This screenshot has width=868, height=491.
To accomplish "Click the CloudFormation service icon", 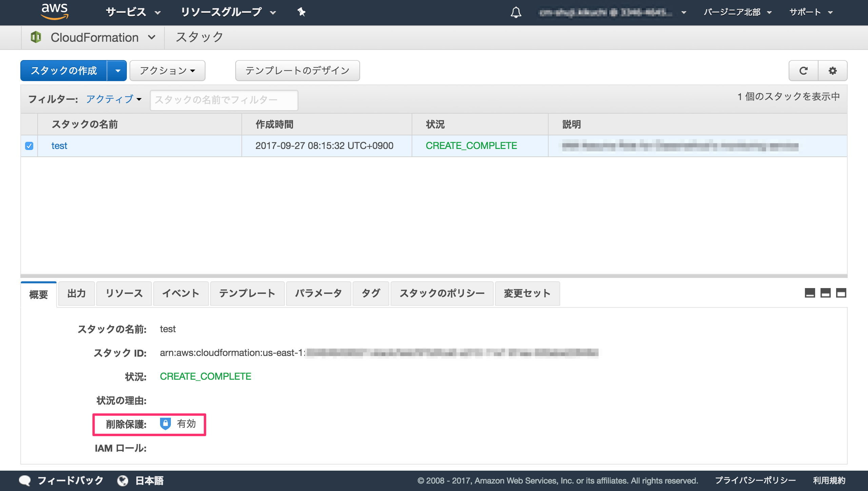I will [36, 37].
